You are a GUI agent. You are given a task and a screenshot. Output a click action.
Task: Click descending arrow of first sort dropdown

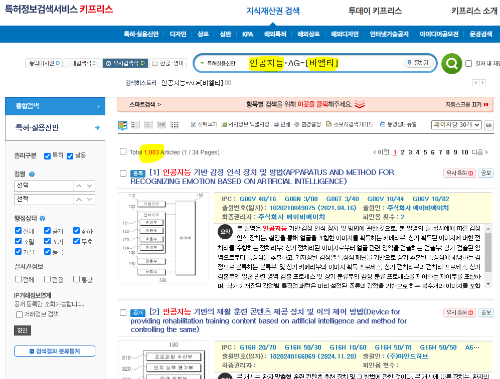(x=89, y=186)
